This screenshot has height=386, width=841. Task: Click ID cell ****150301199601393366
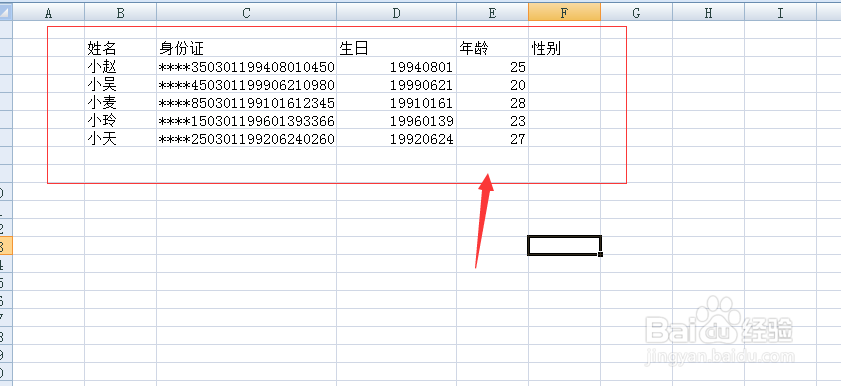(x=246, y=120)
